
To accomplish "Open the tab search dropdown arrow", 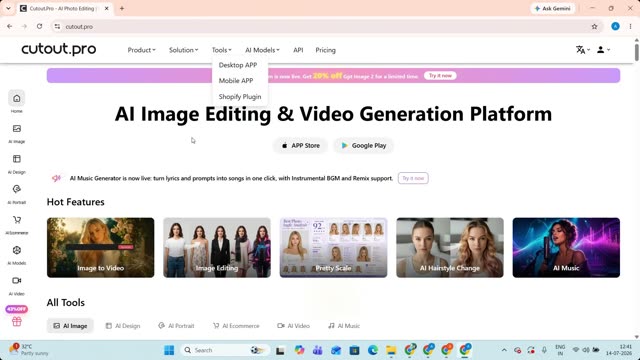I will coord(8,9).
